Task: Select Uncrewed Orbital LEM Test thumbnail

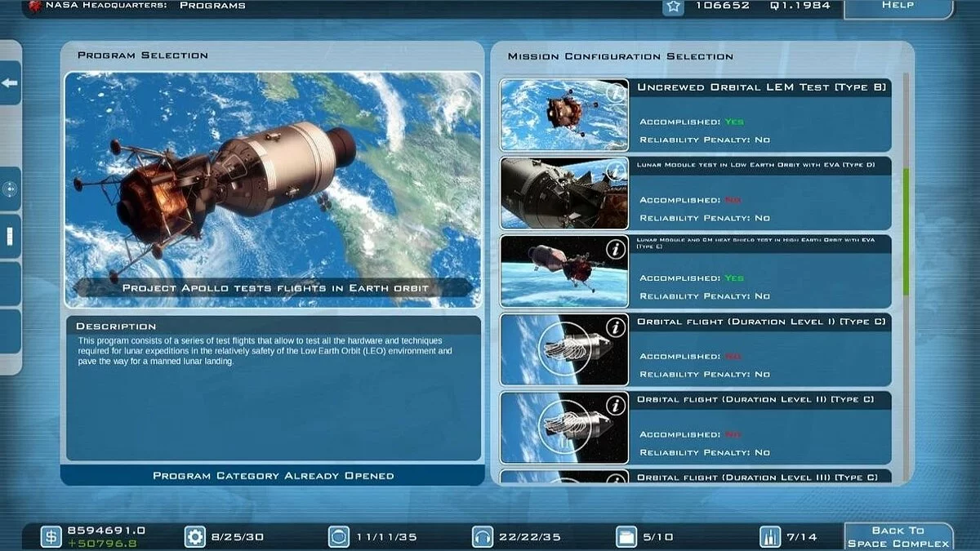Action: (564, 114)
